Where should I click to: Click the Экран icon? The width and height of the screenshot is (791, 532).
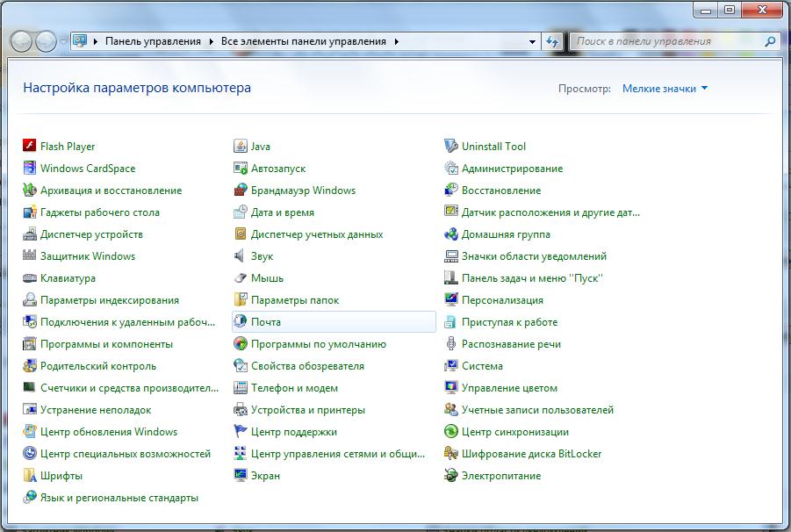[x=241, y=476]
